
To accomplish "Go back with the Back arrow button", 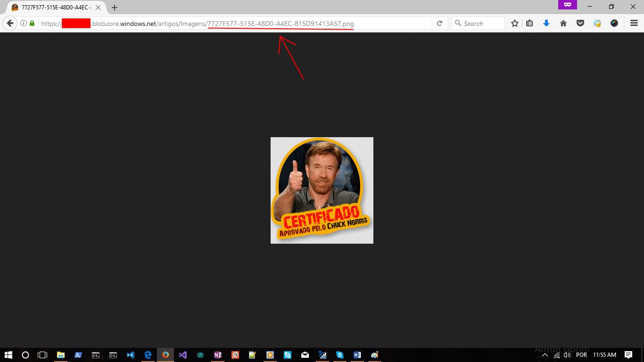I will coord(9,23).
